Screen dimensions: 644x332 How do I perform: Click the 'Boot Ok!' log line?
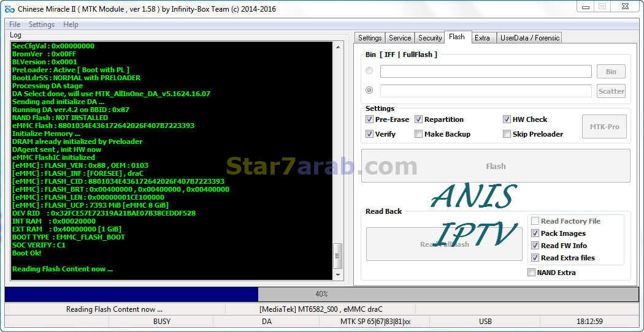[27, 253]
